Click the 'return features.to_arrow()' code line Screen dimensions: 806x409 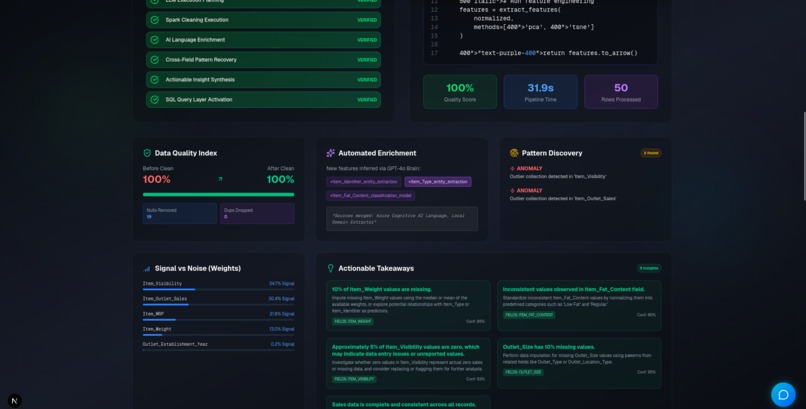[548, 53]
